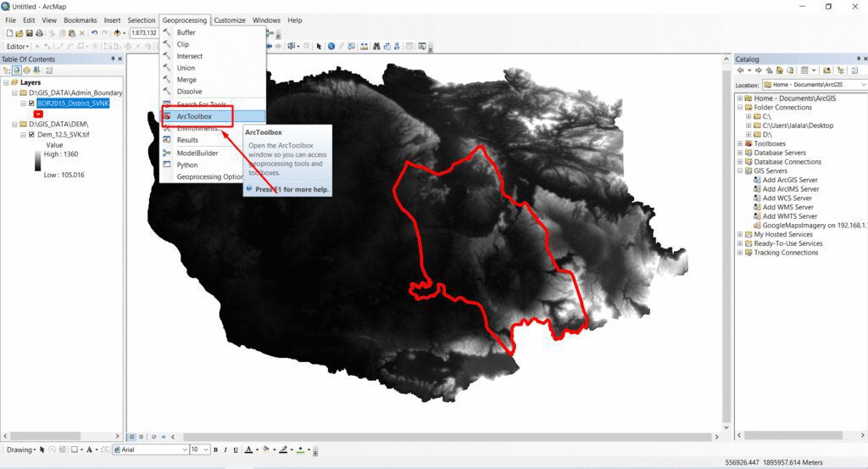Toggle Dem_12.5_SVK.tif layer checkbox
This screenshot has width=868, height=469.
31,135
